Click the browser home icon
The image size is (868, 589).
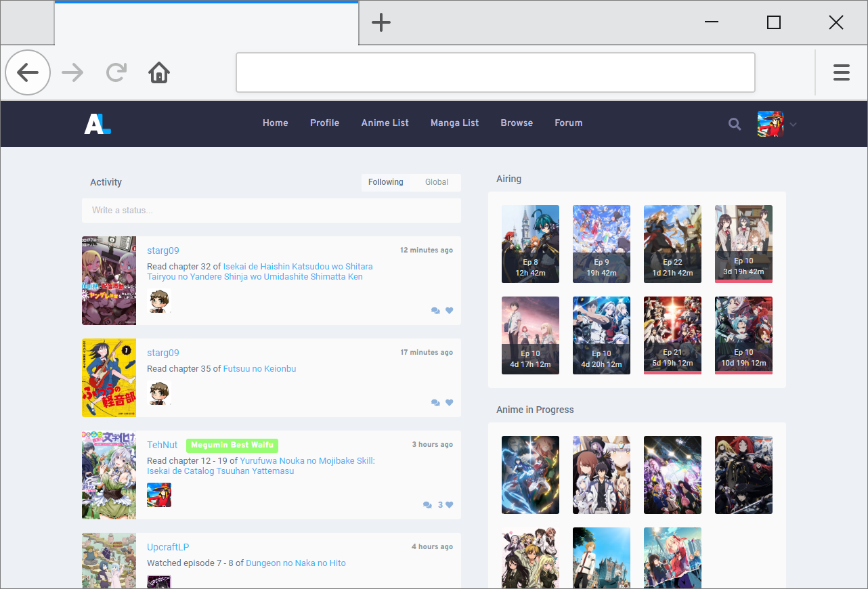[x=158, y=72]
